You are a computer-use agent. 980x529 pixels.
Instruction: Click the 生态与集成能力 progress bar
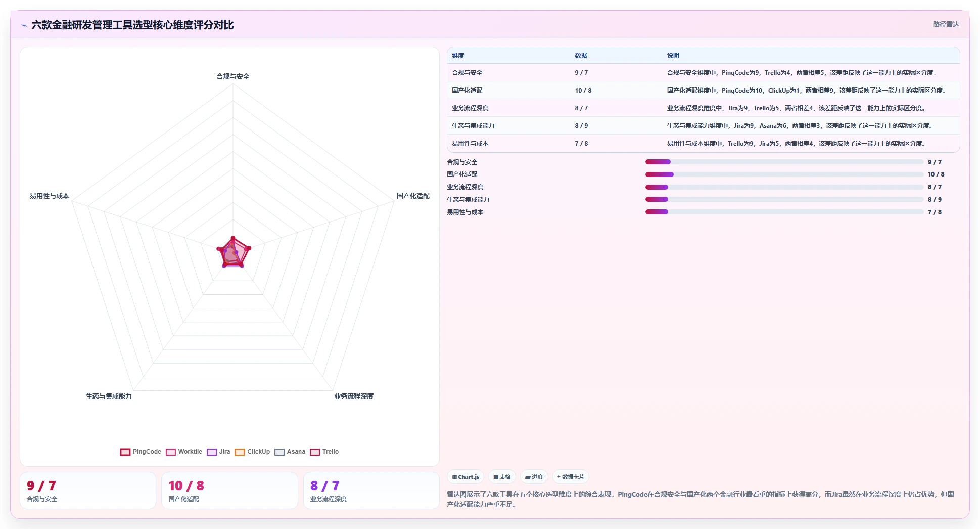(x=784, y=199)
